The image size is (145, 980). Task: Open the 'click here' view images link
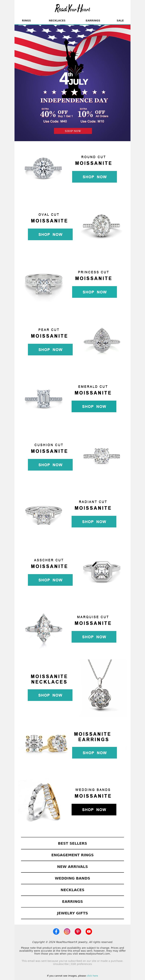pyautogui.click(x=92, y=976)
